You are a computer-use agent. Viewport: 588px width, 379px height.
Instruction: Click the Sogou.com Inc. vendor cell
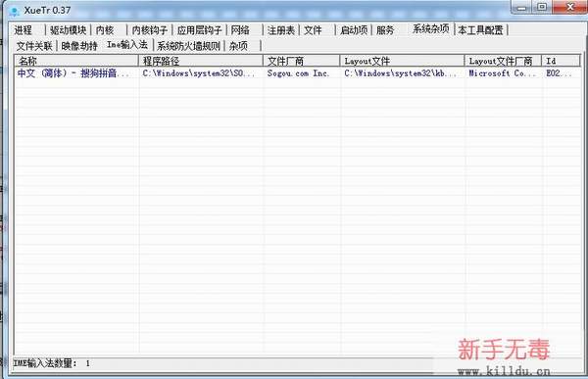click(298, 73)
